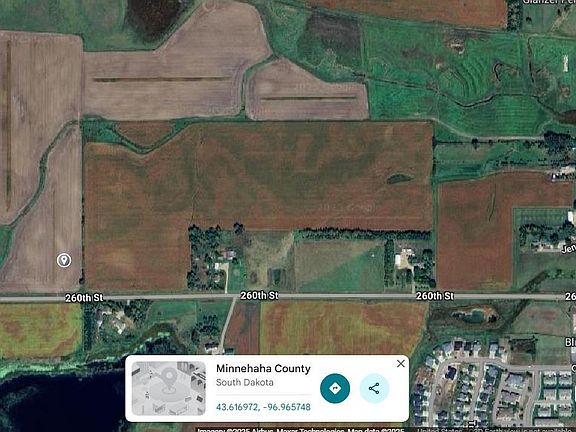Copy the coordinates 43.616972, -96.965748
The width and height of the screenshot is (576, 432).
[263, 407]
